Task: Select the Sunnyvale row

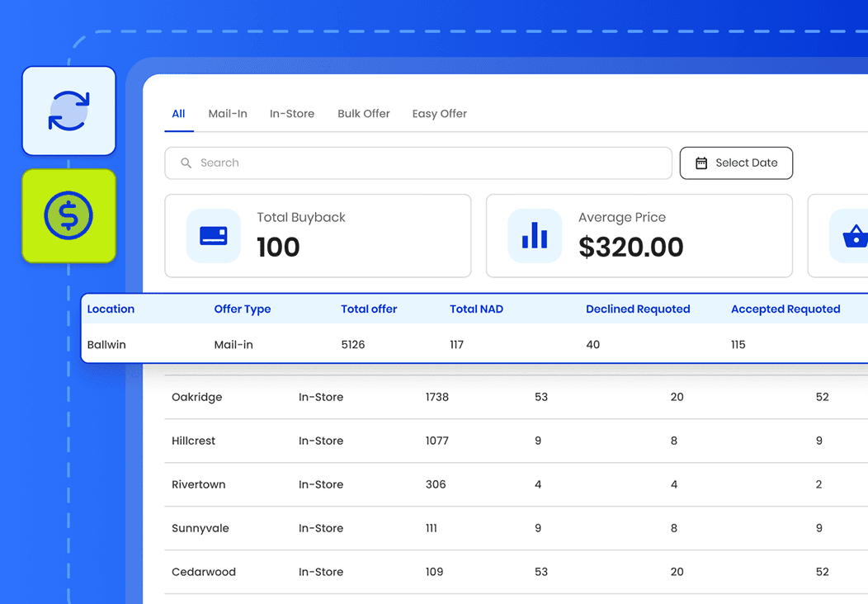Action: point(516,528)
